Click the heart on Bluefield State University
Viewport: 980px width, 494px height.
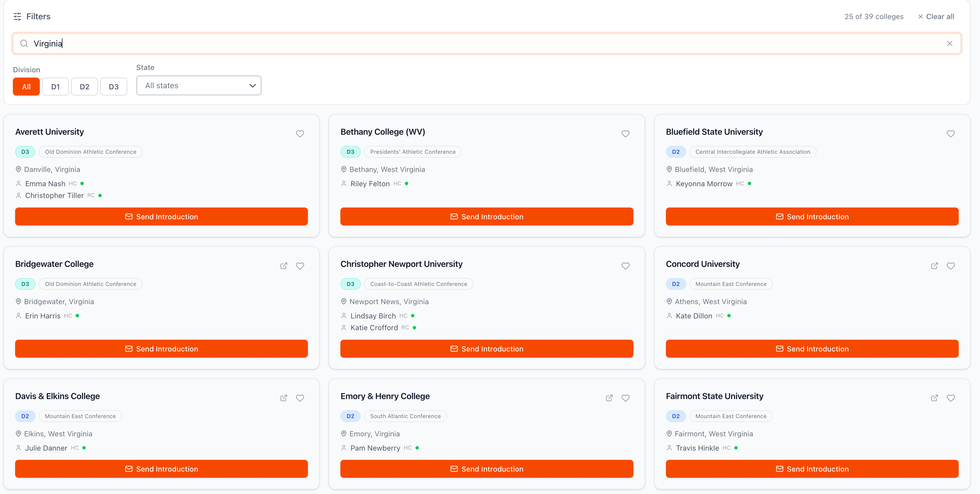pyautogui.click(x=951, y=134)
